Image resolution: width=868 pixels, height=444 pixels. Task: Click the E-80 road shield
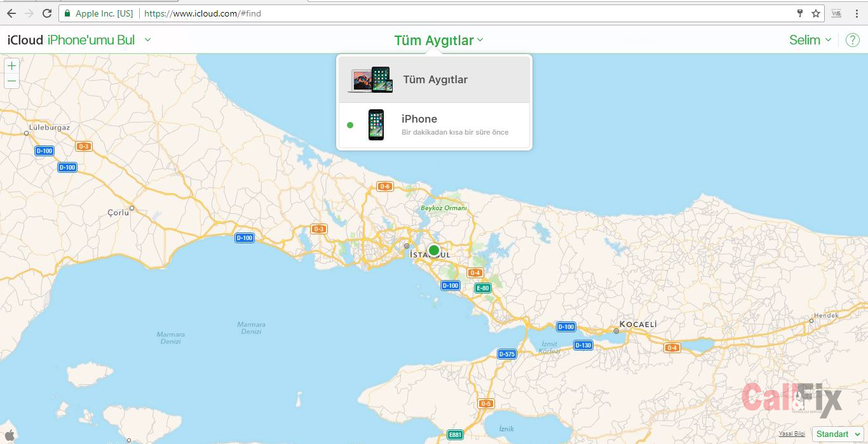coord(483,288)
